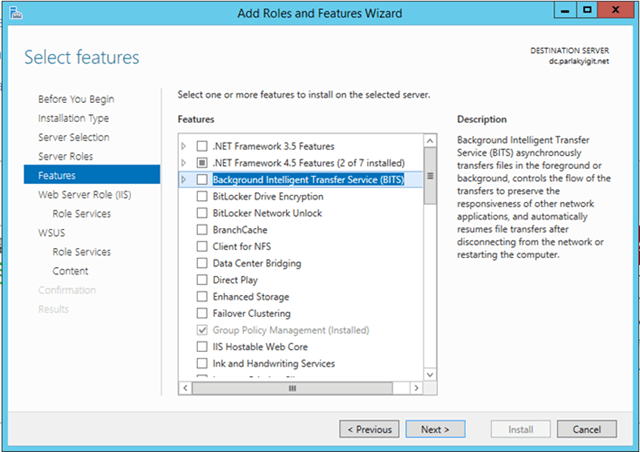Select the Data Center Bridging checkbox
This screenshot has width=640, height=452.
click(x=203, y=263)
